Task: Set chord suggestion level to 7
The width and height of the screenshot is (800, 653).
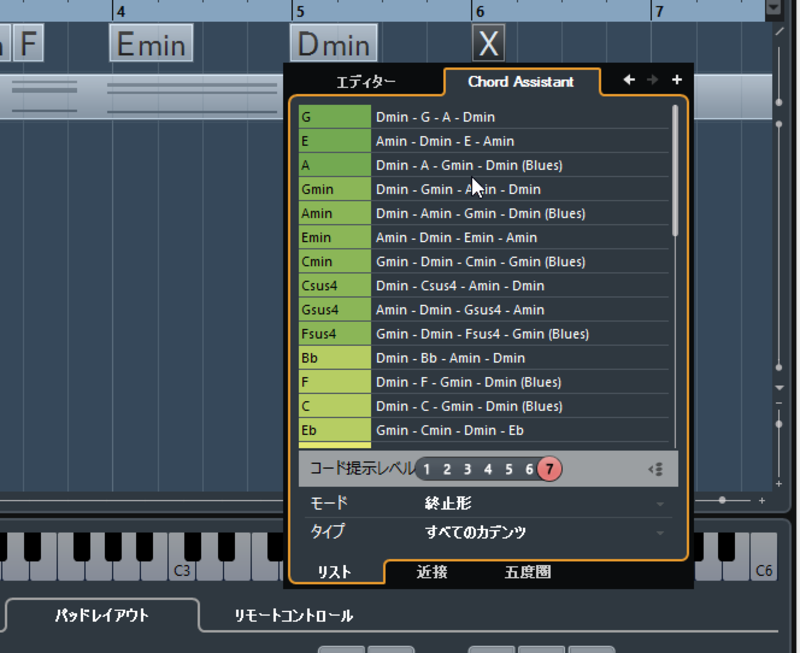Action: (x=549, y=469)
